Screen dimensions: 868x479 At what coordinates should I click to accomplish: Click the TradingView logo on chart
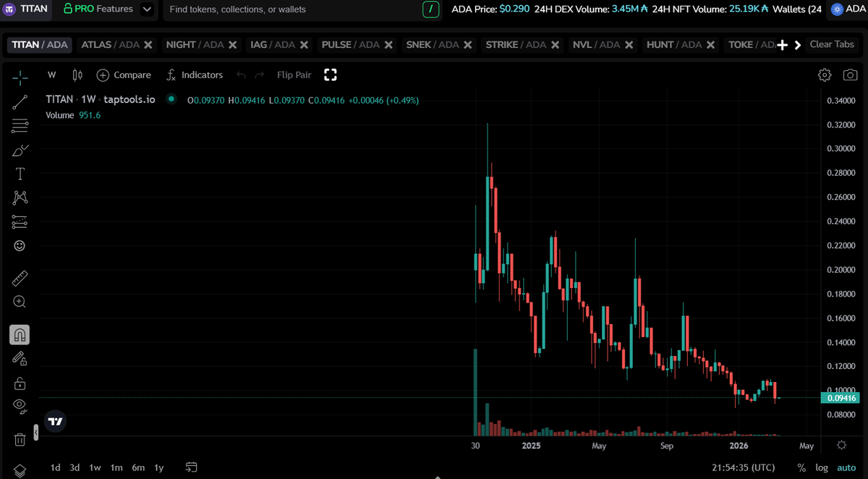point(55,421)
